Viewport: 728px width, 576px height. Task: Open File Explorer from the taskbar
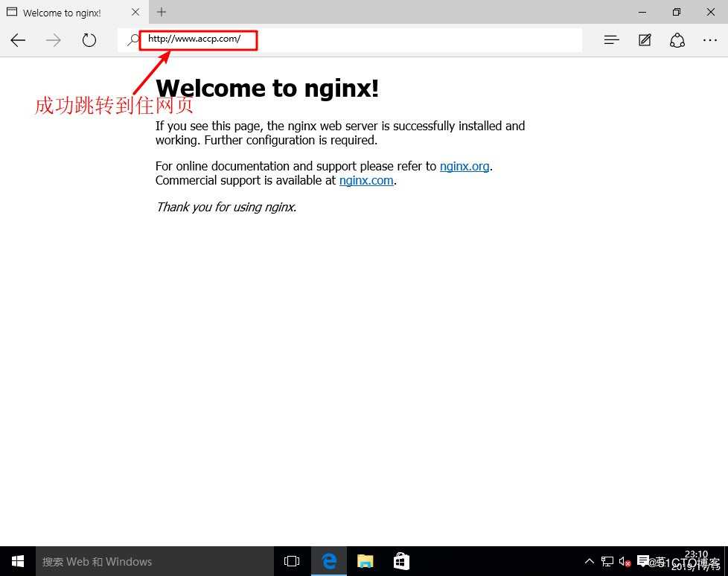pos(365,561)
